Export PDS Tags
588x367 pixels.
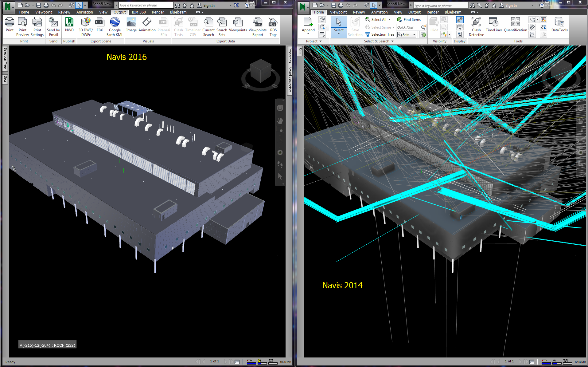[x=273, y=27]
